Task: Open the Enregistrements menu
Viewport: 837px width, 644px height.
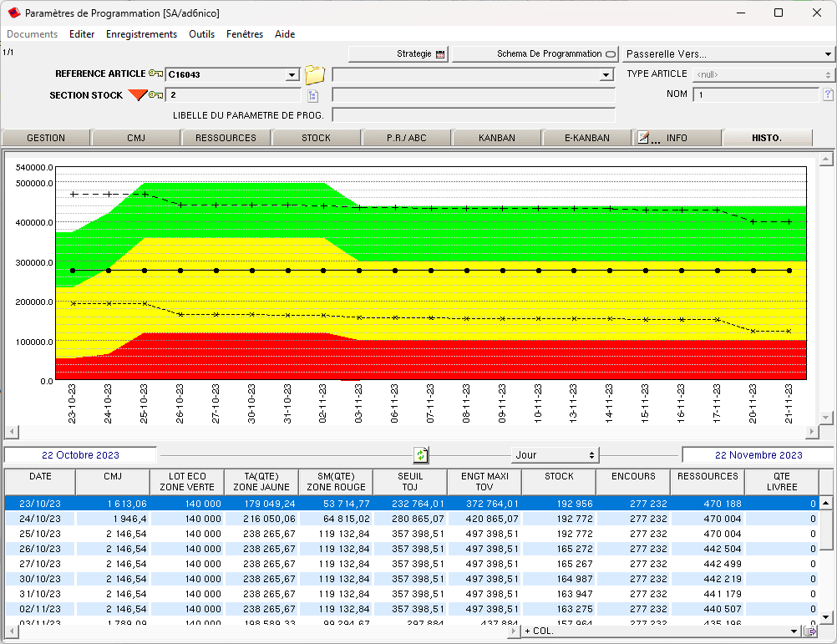Action: 141,34
